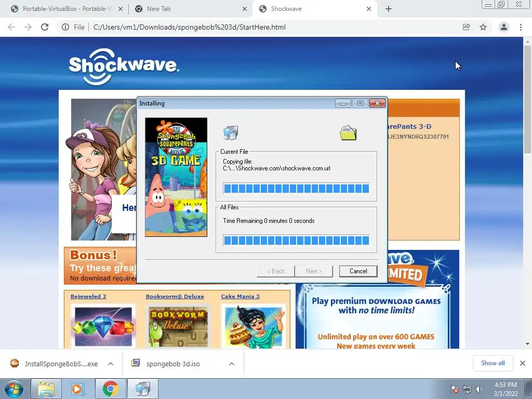The height and width of the screenshot is (399, 532).
Task: Click the page vertical scrollbar thumb
Action: 527,98
